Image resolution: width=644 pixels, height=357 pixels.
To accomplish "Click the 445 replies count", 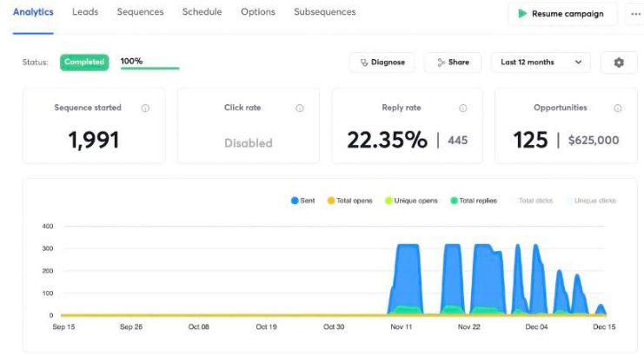I will 457,141.
